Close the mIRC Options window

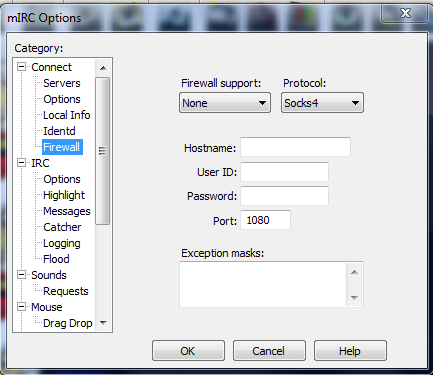(x=405, y=13)
